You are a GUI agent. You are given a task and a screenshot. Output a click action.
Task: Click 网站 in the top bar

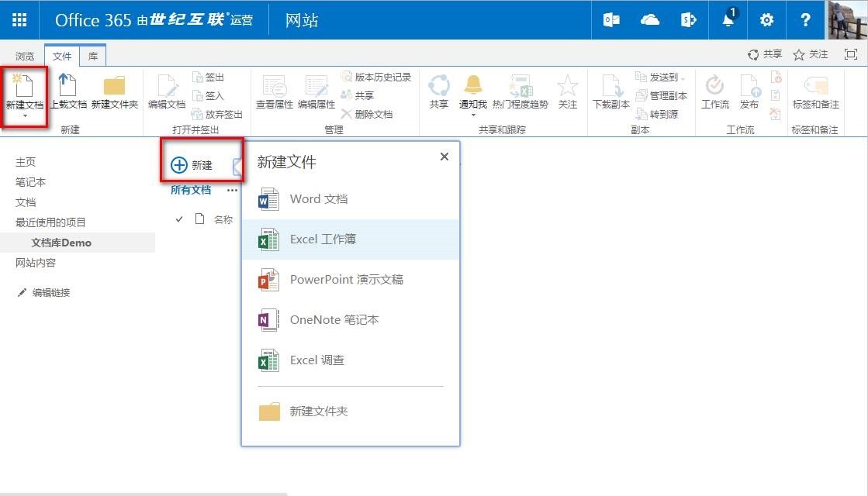point(302,20)
